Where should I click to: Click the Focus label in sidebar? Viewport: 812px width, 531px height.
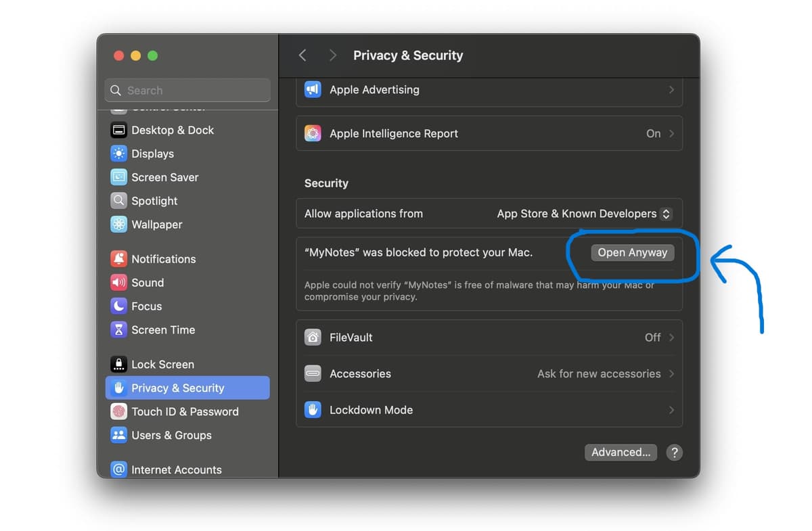[x=146, y=306]
